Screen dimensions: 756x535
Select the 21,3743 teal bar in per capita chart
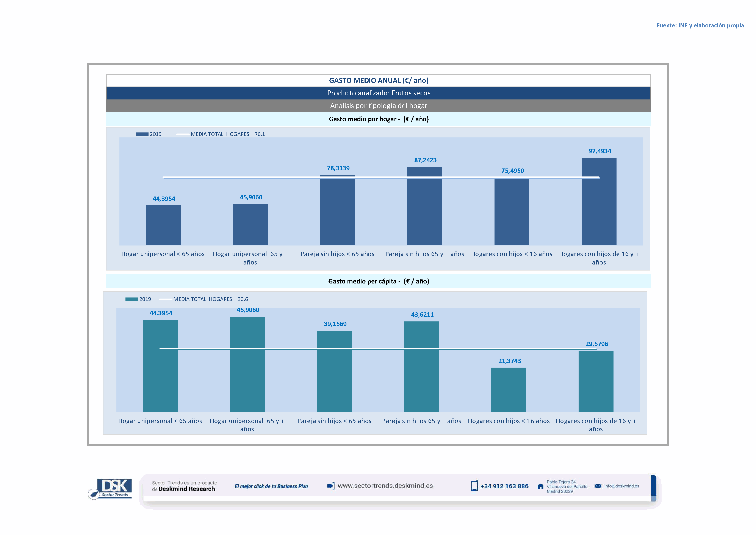tap(508, 390)
